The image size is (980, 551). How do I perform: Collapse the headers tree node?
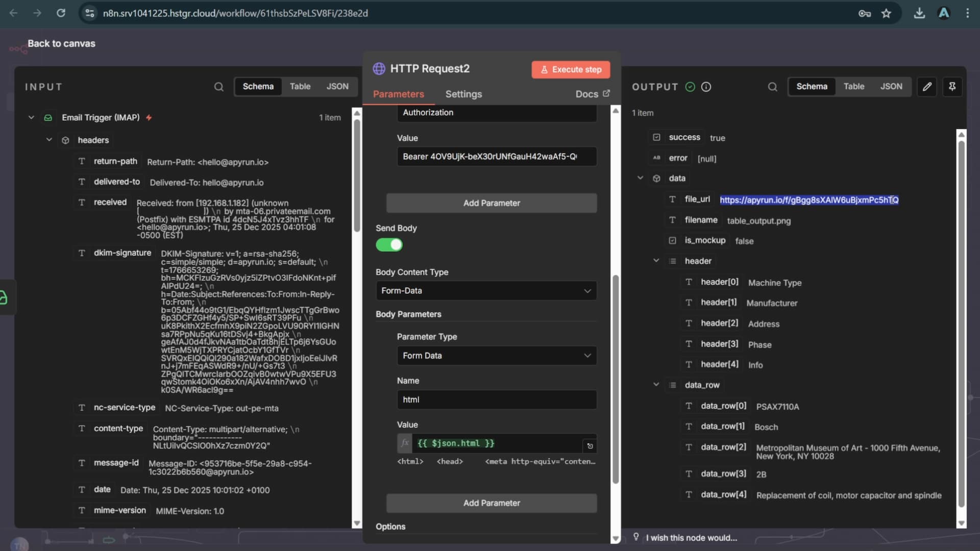(x=49, y=140)
